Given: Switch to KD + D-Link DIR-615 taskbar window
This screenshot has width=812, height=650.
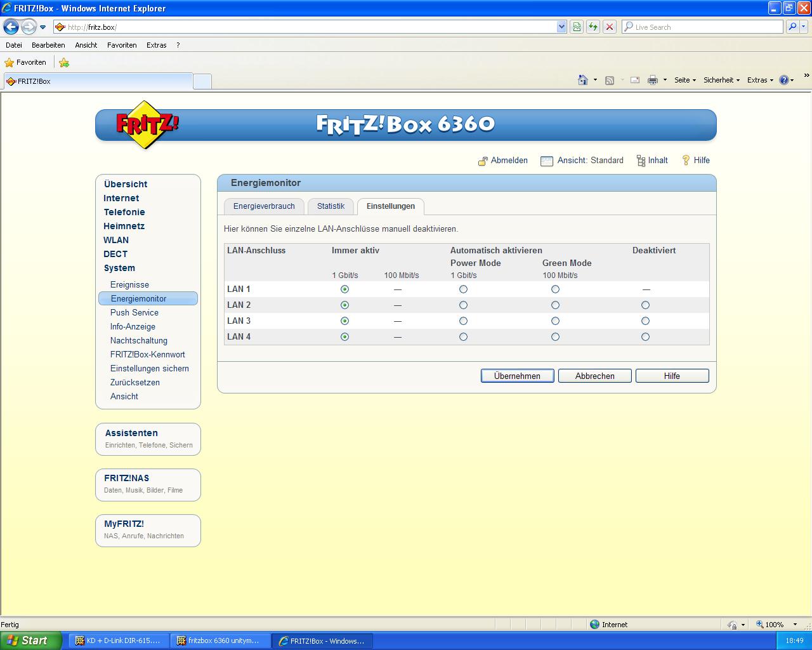Looking at the screenshot, I should coord(118,640).
